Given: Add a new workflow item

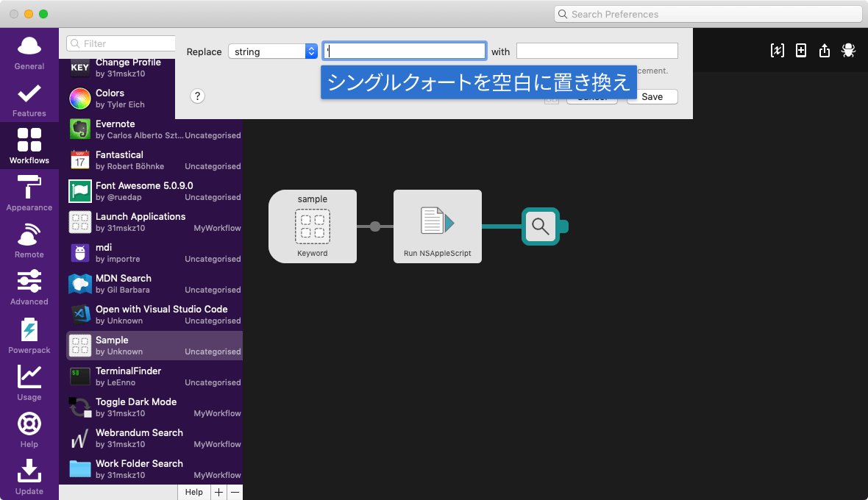Looking at the screenshot, I should pos(800,50).
